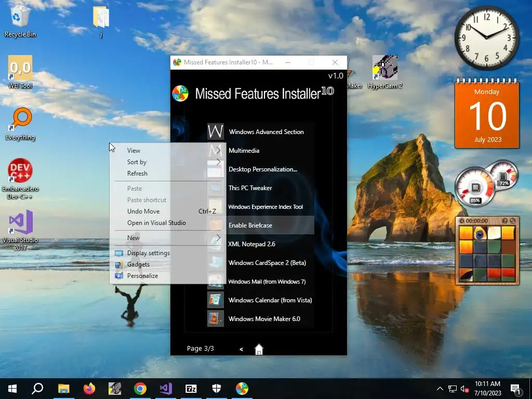Show hidden tray icons chevron
Screen dimensions: 532x399
440,389
